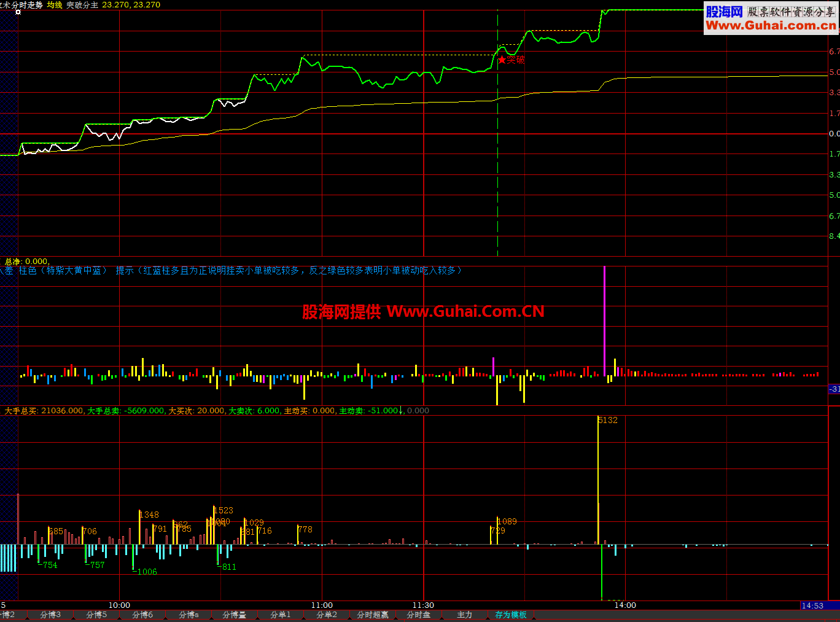The width and height of the screenshot is (840, 622).
Task: Select the 分博s tab
Action: click(x=189, y=615)
